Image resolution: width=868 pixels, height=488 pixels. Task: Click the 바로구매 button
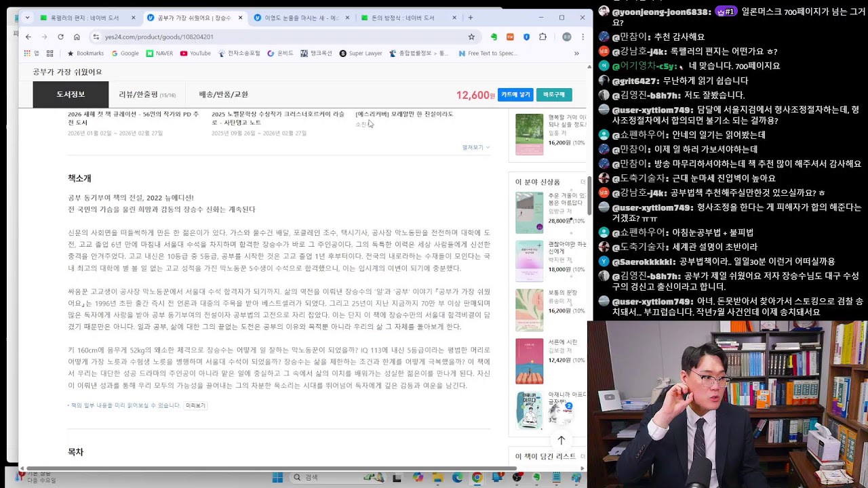554,95
